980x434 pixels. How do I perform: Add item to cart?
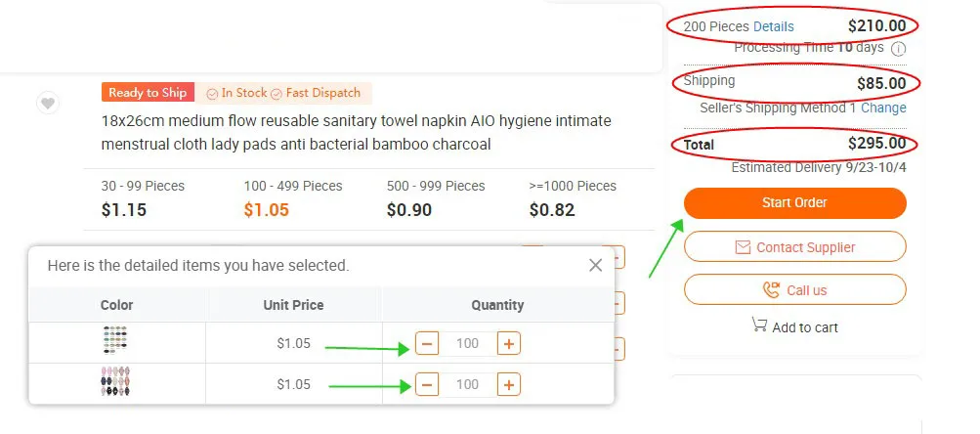point(794,327)
